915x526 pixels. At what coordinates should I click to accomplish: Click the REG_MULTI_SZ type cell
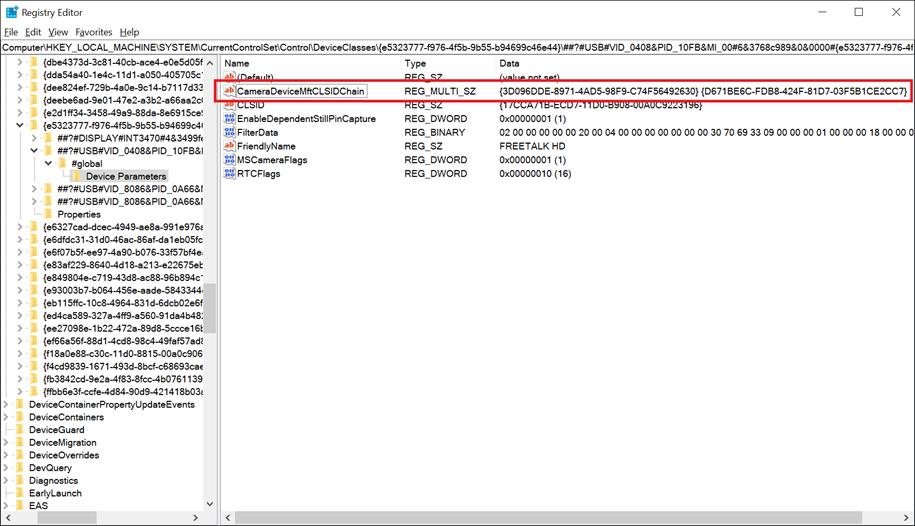[x=440, y=91]
